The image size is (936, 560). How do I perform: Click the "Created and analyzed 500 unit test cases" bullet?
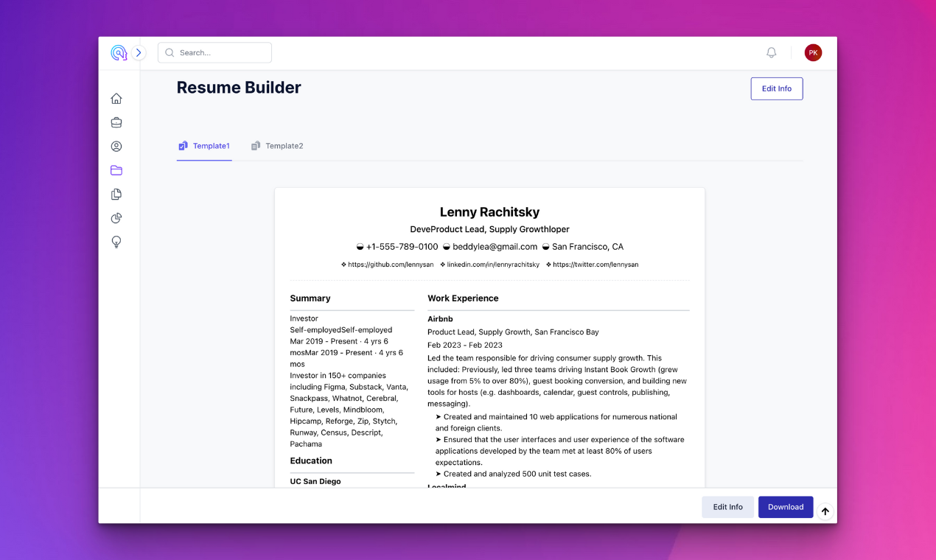pyautogui.click(x=514, y=474)
